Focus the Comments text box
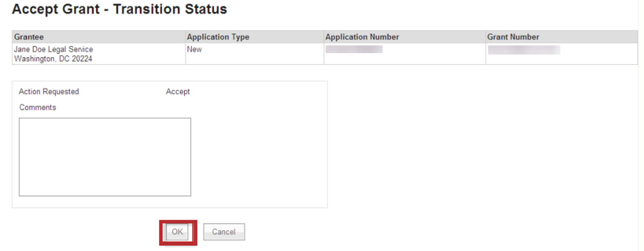 point(105,157)
